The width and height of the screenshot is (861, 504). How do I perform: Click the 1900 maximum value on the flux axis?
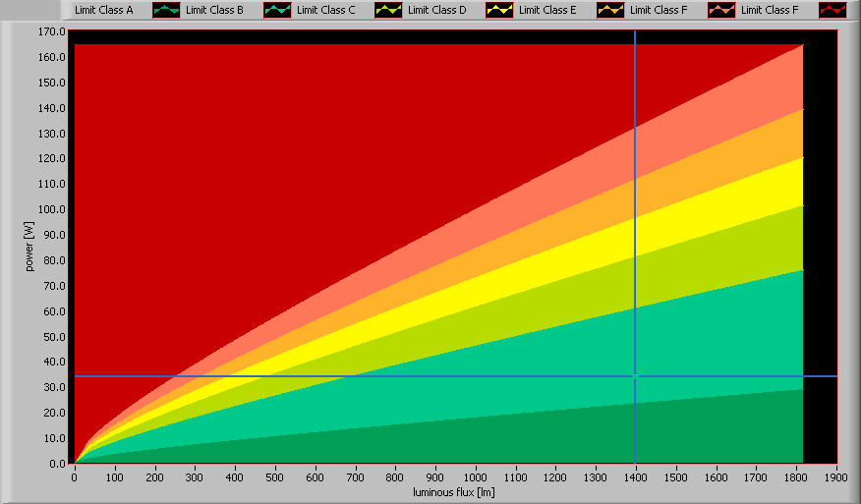pos(836,476)
